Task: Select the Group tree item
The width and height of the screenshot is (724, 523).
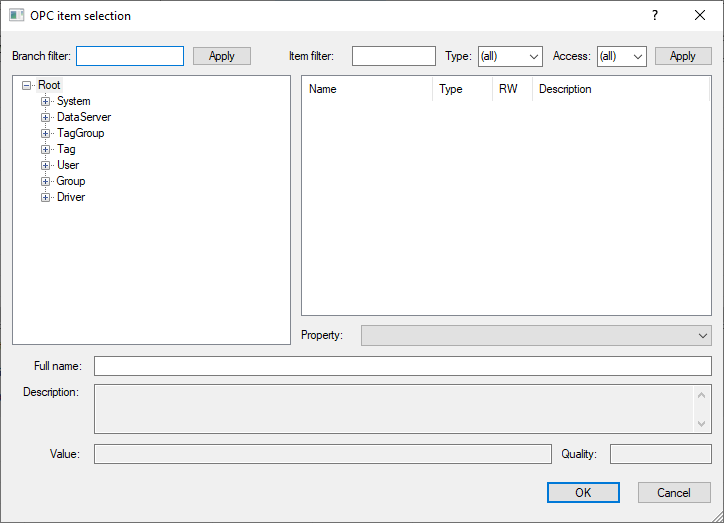Action: click(x=71, y=181)
